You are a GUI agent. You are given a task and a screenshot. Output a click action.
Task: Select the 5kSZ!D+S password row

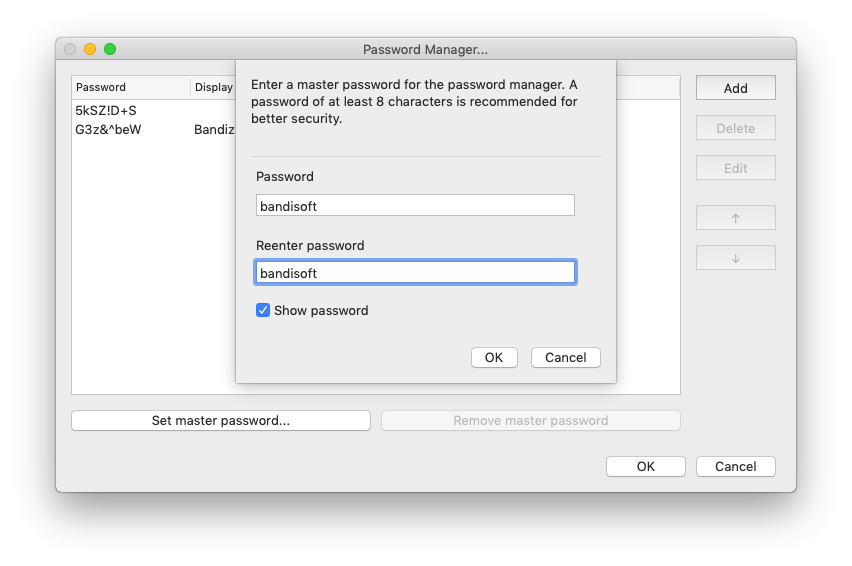(106, 111)
